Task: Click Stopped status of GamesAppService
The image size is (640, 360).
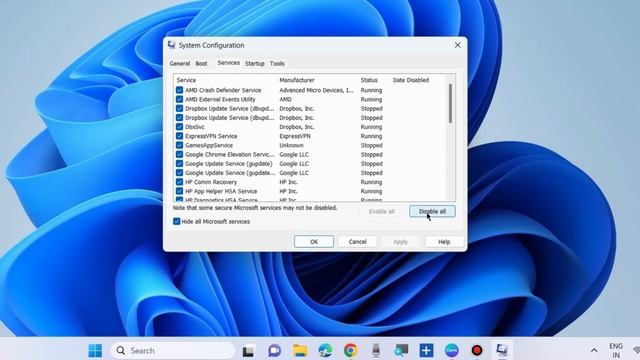Action: [371, 145]
